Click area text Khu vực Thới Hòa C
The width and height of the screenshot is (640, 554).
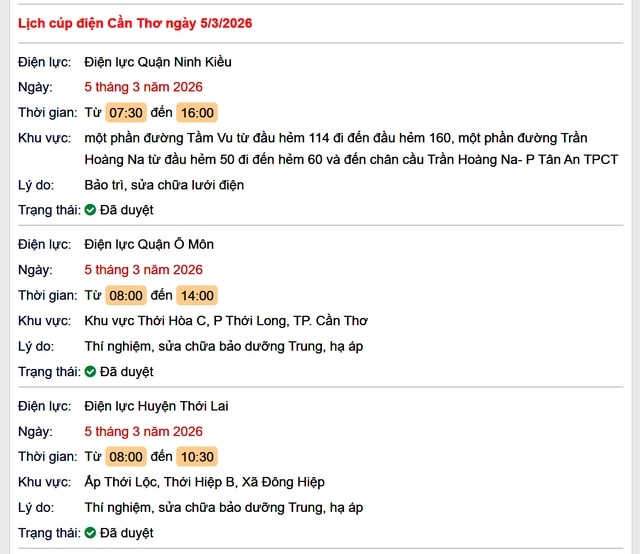click(226, 321)
